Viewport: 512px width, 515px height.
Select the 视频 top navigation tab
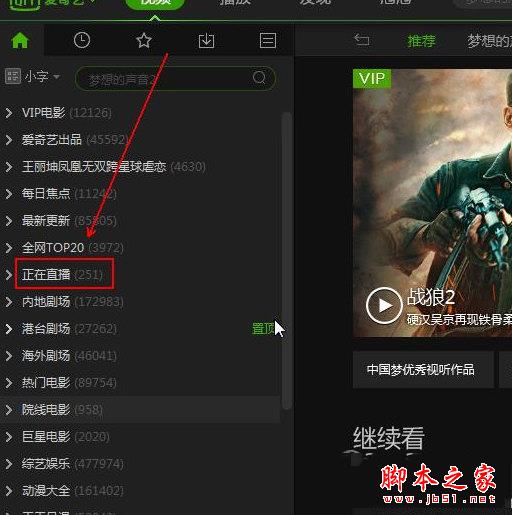(155, 3)
